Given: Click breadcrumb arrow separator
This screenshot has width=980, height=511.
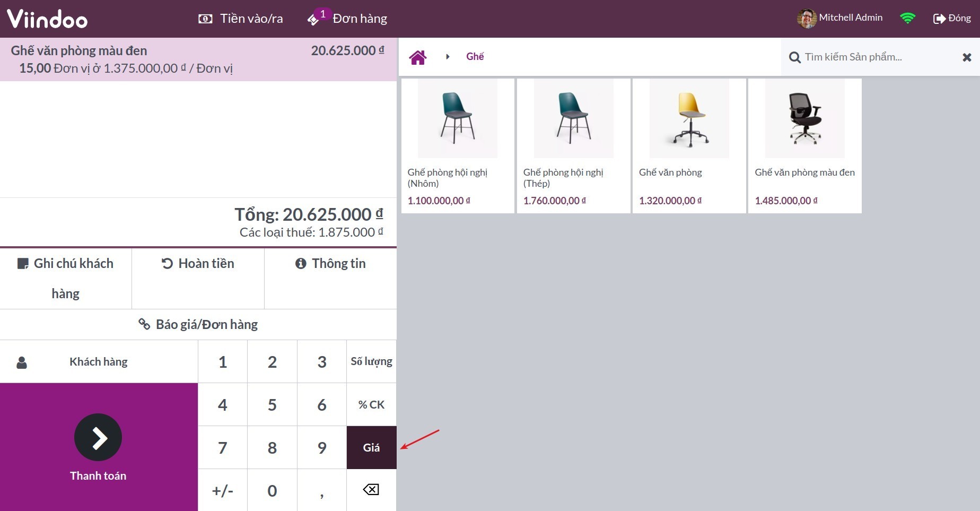Looking at the screenshot, I should (x=448, y=57).
